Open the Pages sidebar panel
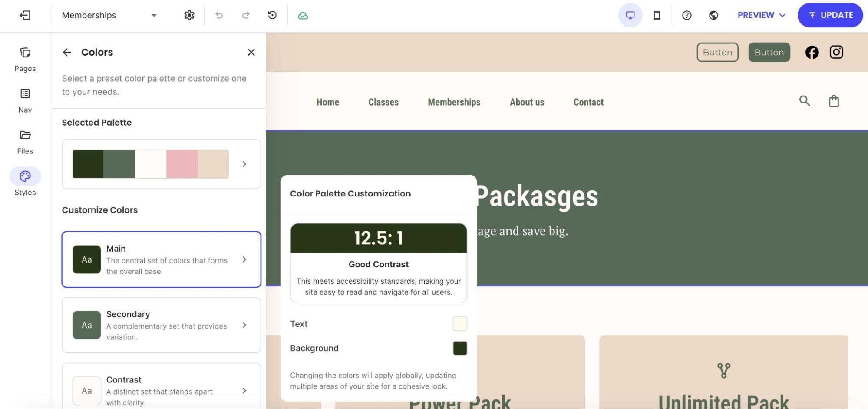868x409 pixels. [x=25, y=60]
